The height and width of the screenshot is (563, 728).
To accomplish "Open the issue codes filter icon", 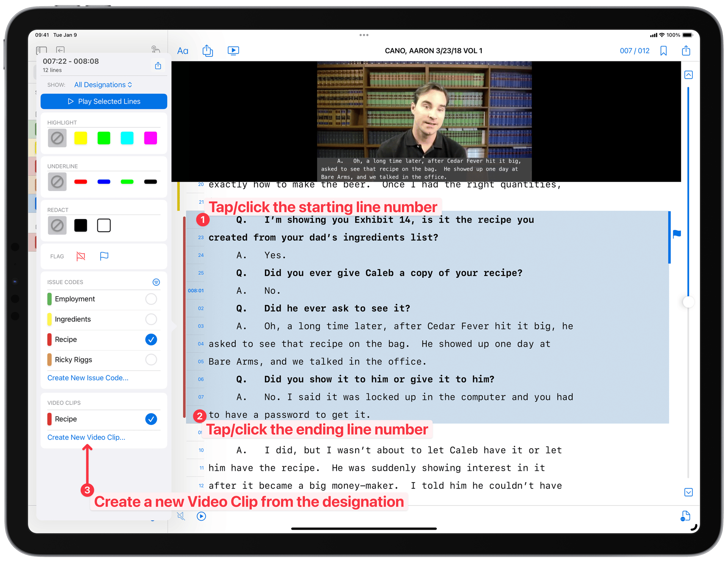I will [x=156, y=281].
